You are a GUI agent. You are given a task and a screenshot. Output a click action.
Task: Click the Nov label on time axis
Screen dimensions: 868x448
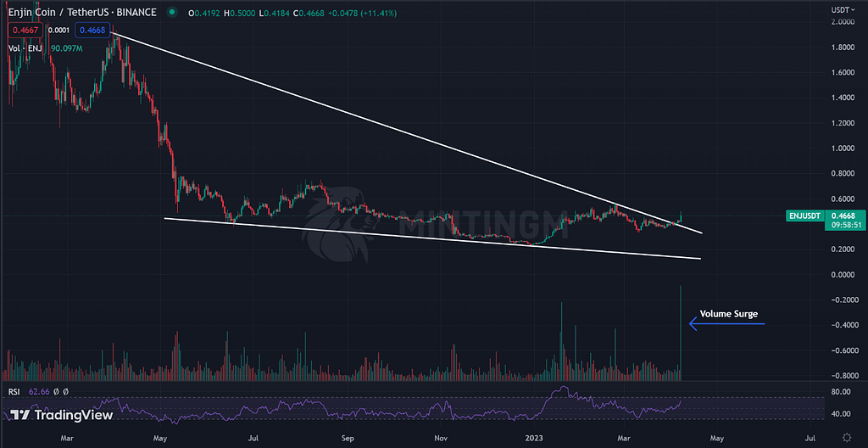(x=441, y=438)
